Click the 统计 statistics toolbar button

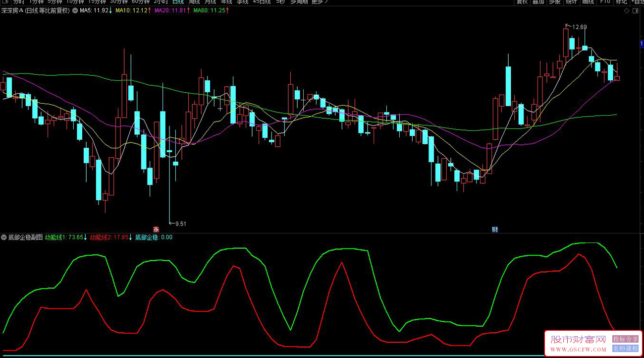coord(571,2)
